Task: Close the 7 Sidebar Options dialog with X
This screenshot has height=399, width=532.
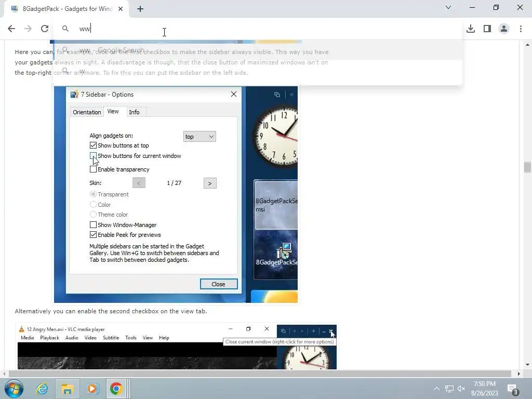Action: coord(234,94)
